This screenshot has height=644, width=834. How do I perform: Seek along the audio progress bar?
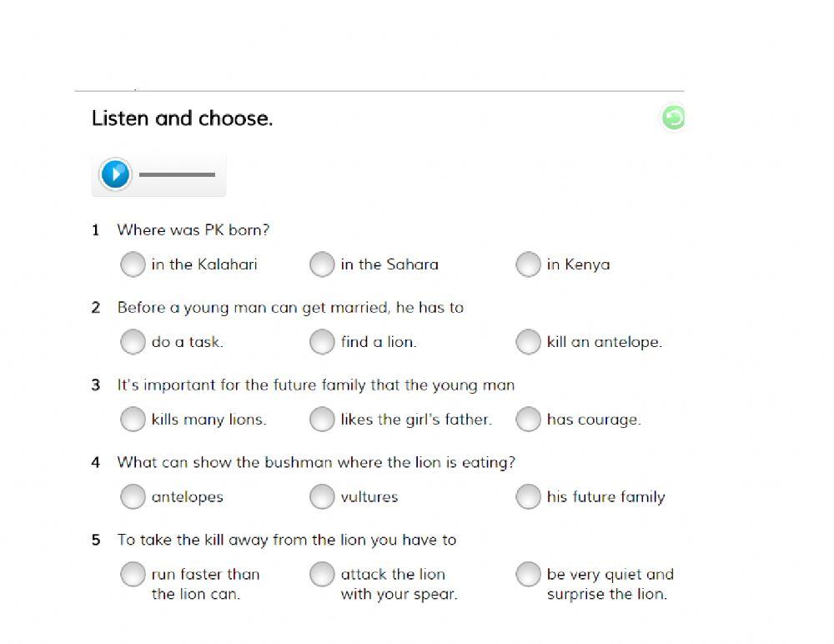[177, 174]
